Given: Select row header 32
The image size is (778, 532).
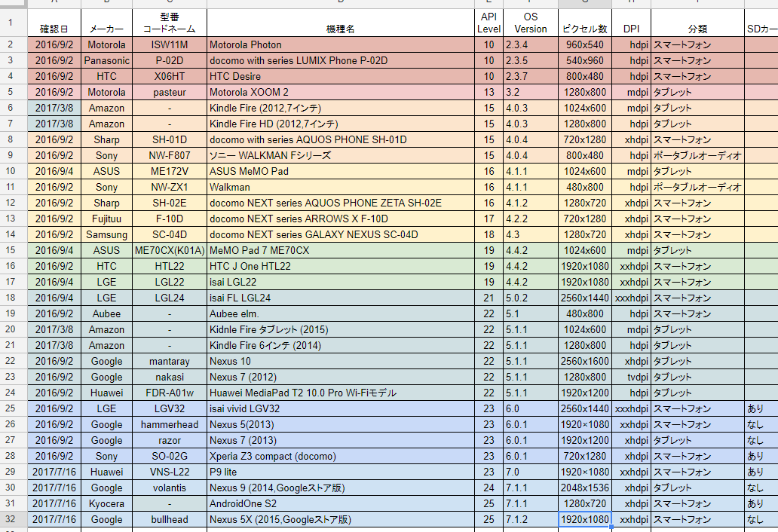Looking at the screenshot, I should pos(11,519).
